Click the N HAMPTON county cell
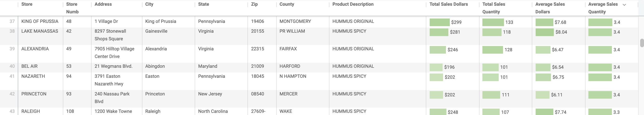Screen dimensions: 644x115 tap(293, 76)
